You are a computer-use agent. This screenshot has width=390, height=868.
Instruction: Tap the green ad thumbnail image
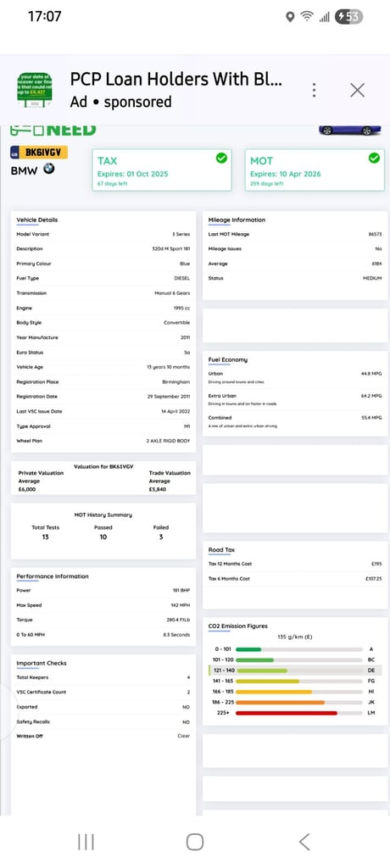[35, 90]
